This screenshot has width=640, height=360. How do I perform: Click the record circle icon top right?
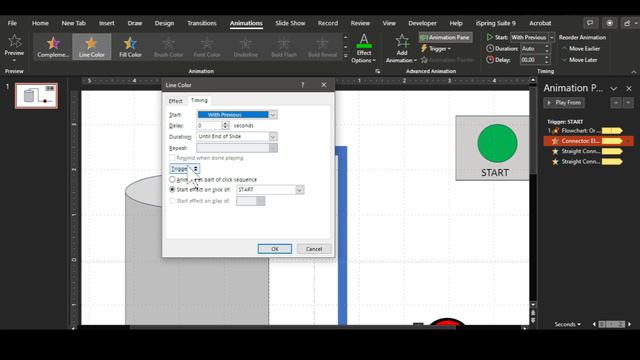(609, 23)
